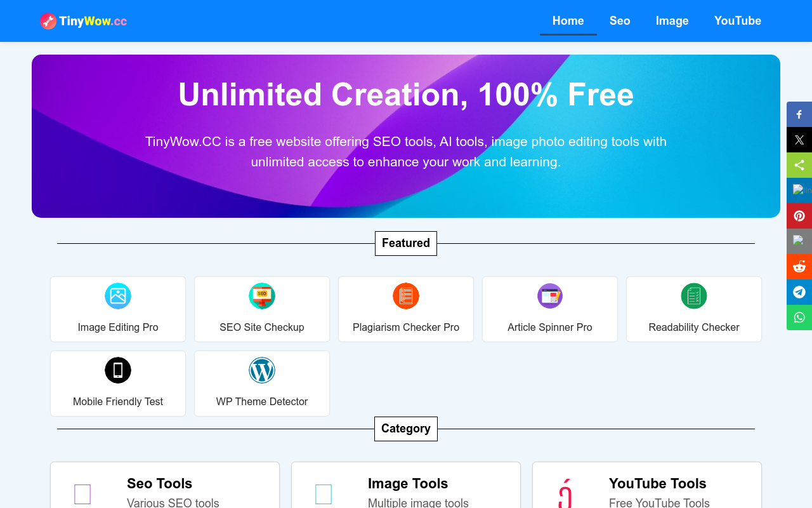Viewport: 812px width, 508px height.
Task: Click the TinyWow.cc logo
Action: coord(83,21)
